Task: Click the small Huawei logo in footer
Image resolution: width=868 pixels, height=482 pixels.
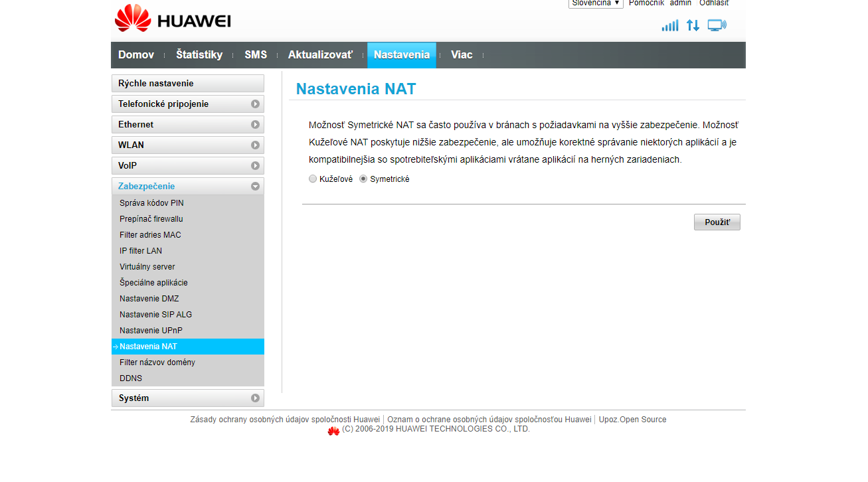Action: click(x=333, y=430)
